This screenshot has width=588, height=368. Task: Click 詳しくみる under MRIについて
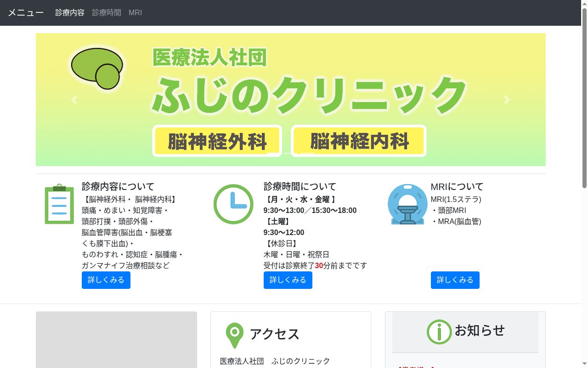pos(455,280)
